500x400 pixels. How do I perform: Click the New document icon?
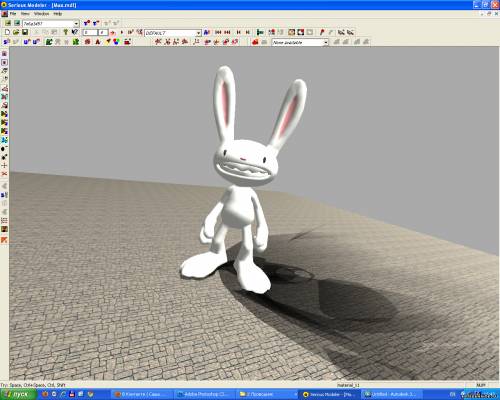7,32
